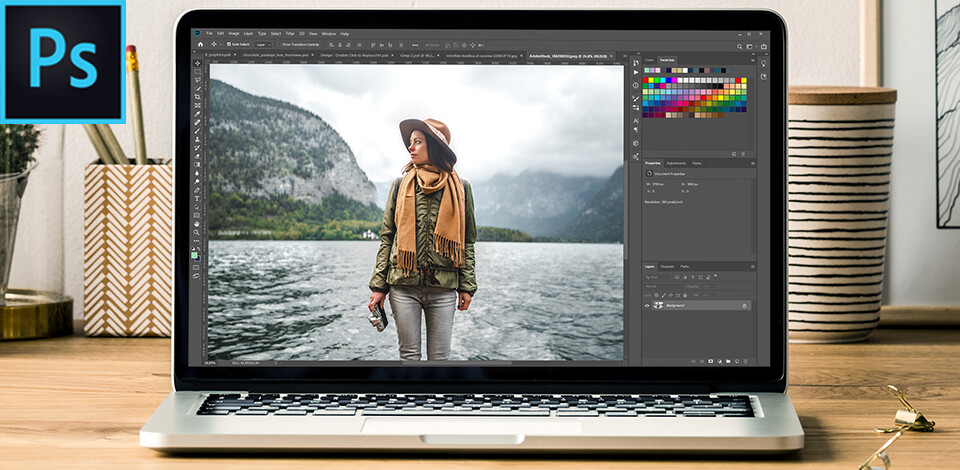Open the Auto-Select Layer dropdown

coord(264,45)
